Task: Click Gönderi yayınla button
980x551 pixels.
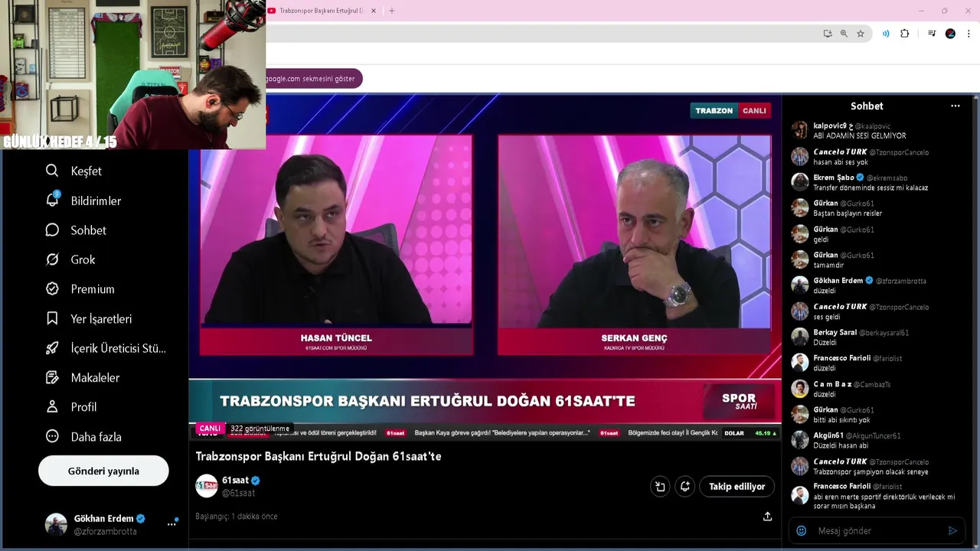Action: click(x=103, y=471)
